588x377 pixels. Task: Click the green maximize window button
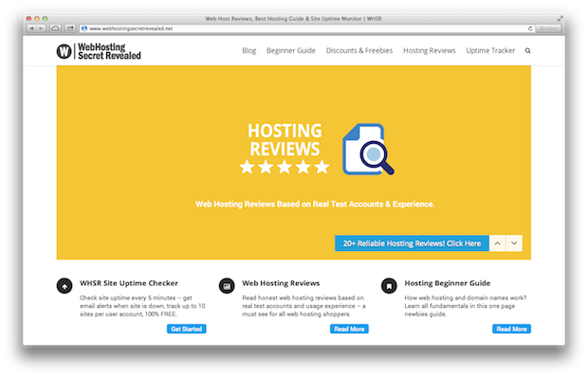(x=45, y=18)
